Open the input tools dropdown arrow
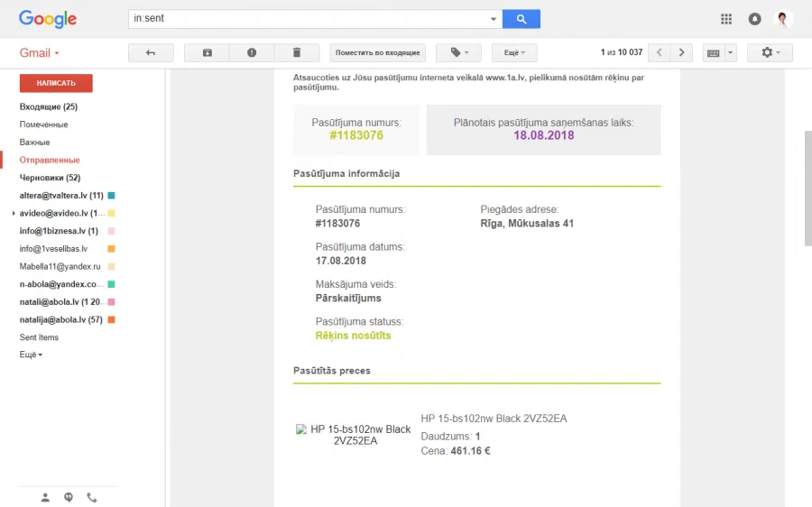The width and height of the screenshot is (812, 507). click(730, 53)
